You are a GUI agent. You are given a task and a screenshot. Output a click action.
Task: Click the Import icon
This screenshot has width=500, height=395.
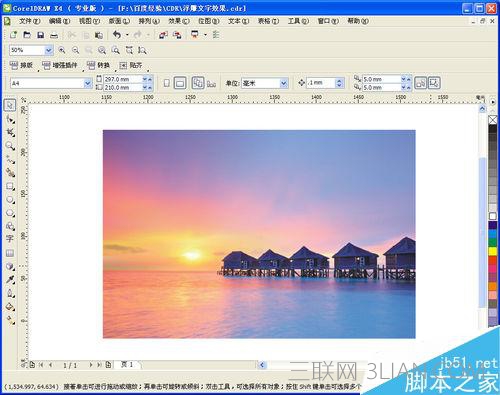pos(163,35)
